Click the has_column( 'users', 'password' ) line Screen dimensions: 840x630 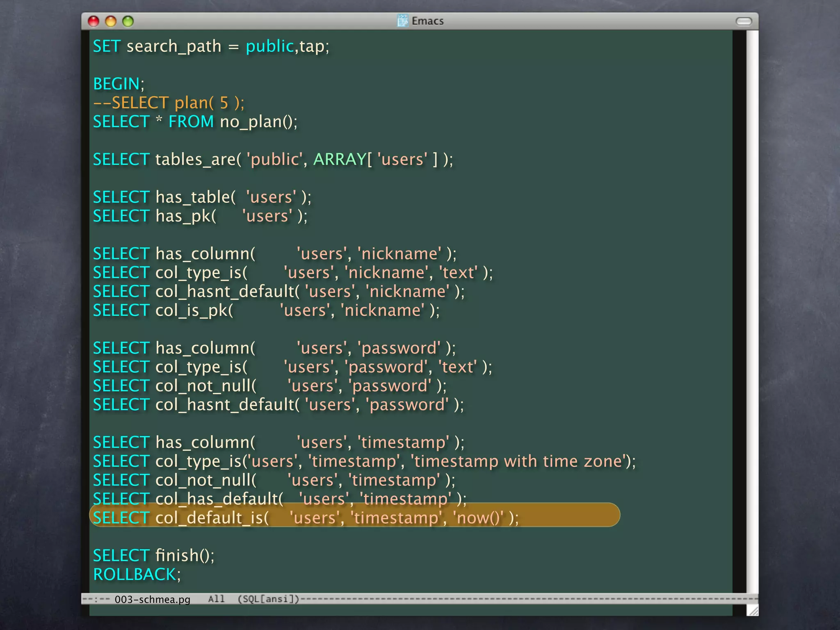click(x=274, y=348)
